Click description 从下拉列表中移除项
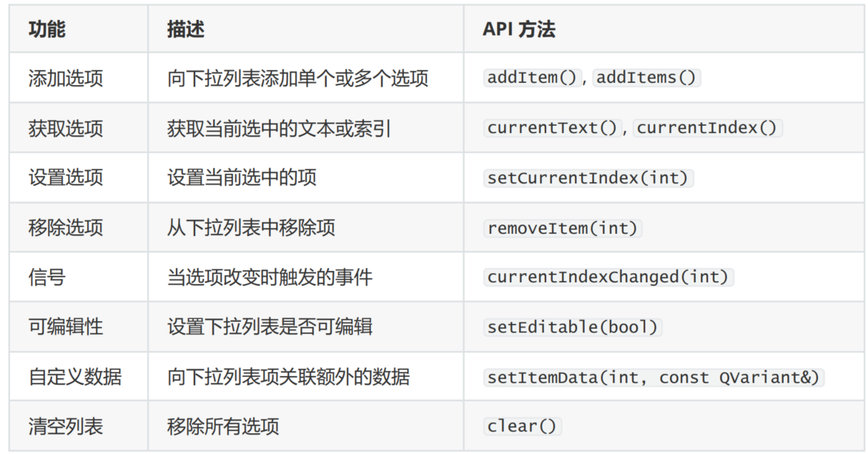 point(251,228)
